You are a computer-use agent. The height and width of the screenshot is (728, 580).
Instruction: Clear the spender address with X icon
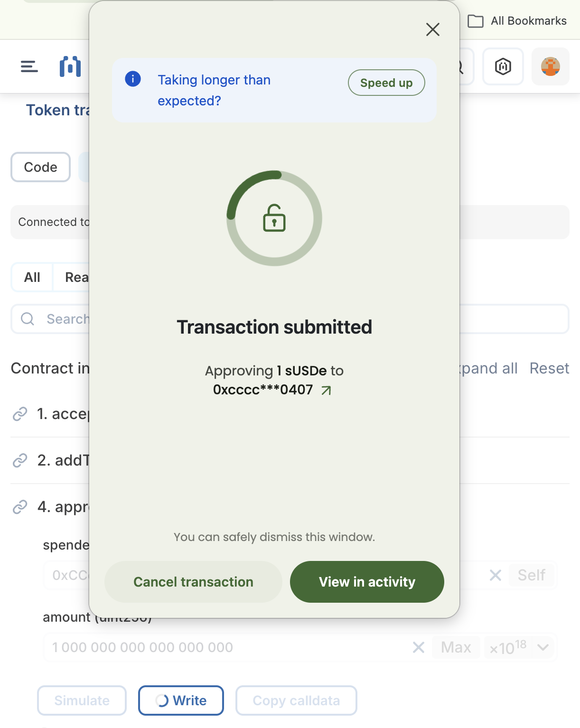pyautogui.click(x=495, y=575)
